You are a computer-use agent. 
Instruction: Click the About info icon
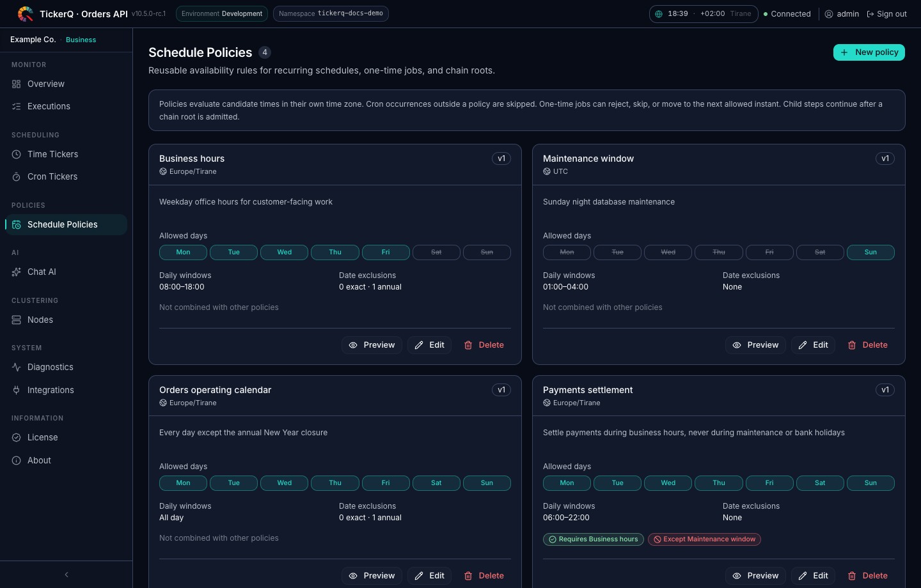point(17,460)
